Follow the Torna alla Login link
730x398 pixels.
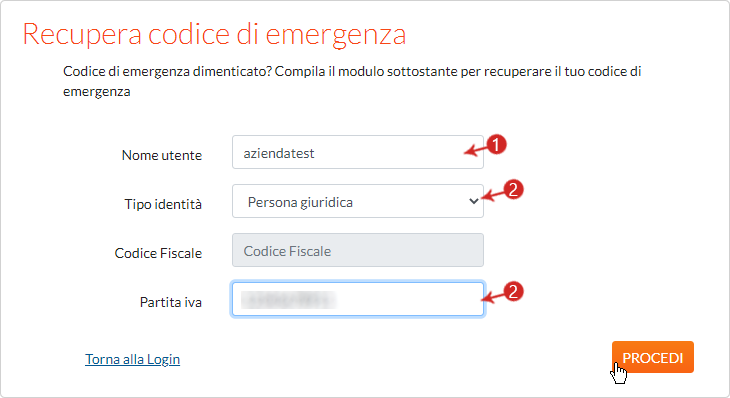point(132,359)
